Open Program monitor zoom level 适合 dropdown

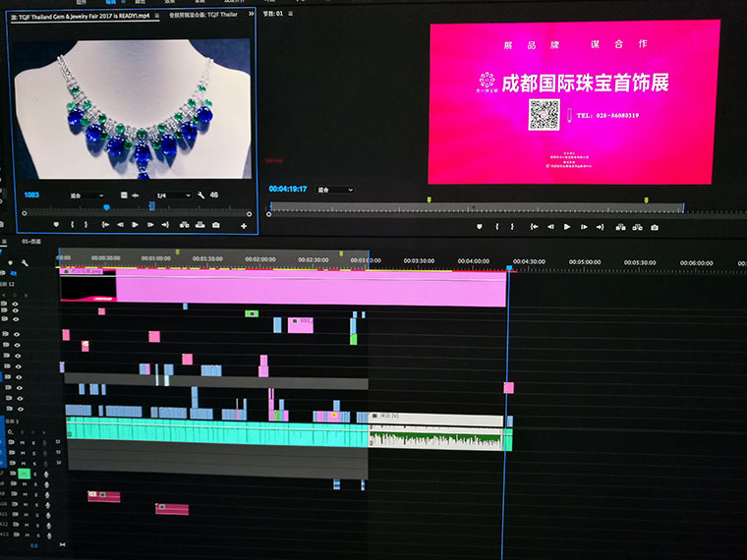335,190
